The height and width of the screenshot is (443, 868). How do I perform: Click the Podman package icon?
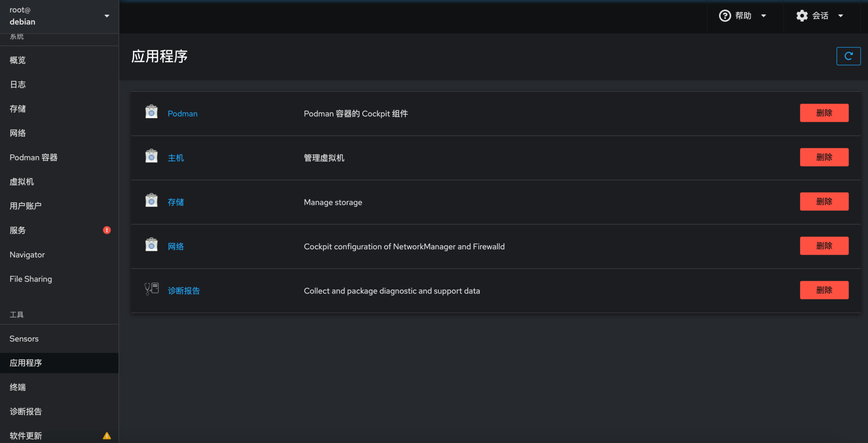pos(151,112)
